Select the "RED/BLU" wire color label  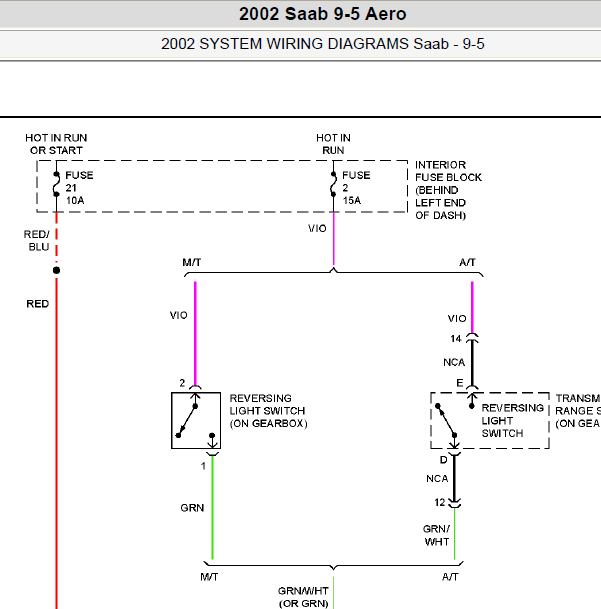coord(37,240)
